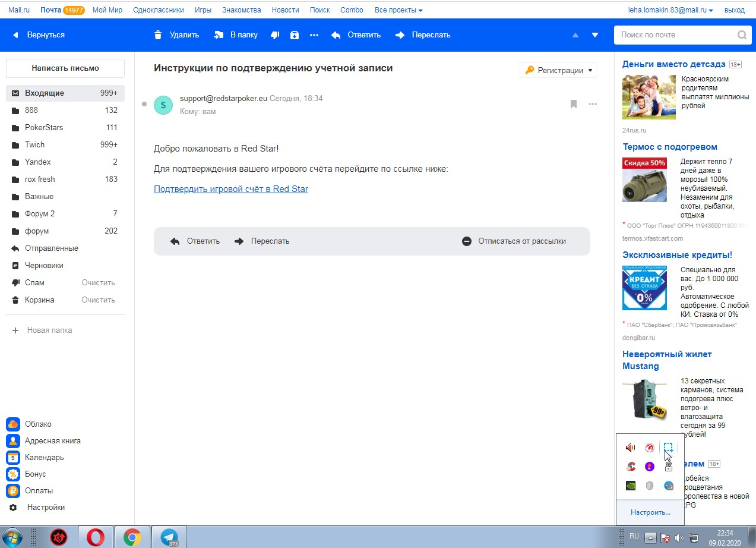Image resolution: width=756 pixels, height=548 pixels.
Task: Clear the Спам folder with Очистить
Action: coord(99,283)
